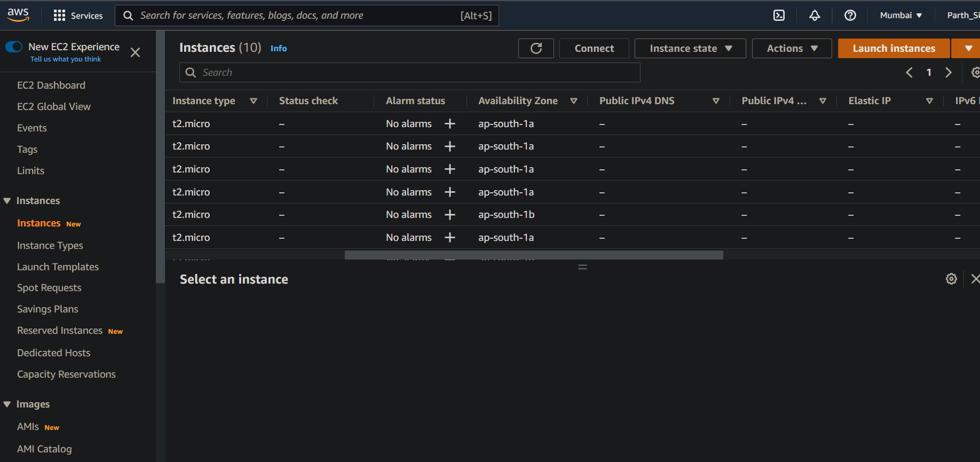980x462 pixels.
Task: Collapse the Images sidebar section
Action: 7,404
